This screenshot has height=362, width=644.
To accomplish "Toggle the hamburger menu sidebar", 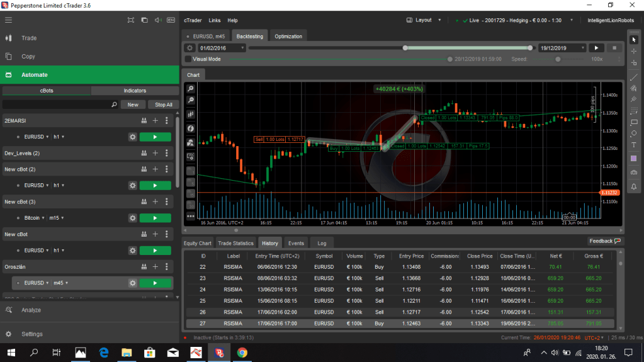I will [8, 20].
